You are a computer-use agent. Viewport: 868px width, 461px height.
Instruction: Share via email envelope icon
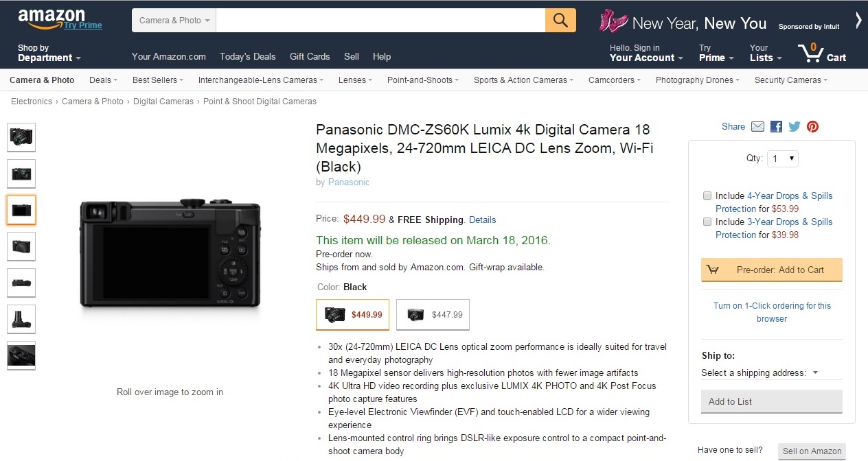pyautogui.click(x=757, y=127)
